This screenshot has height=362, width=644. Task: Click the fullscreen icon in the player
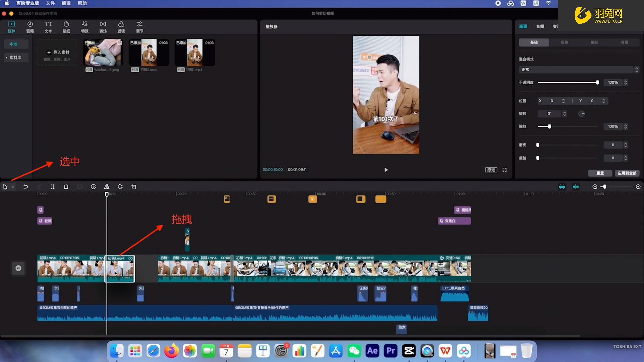pyautogui.click(x=505, y=170)
